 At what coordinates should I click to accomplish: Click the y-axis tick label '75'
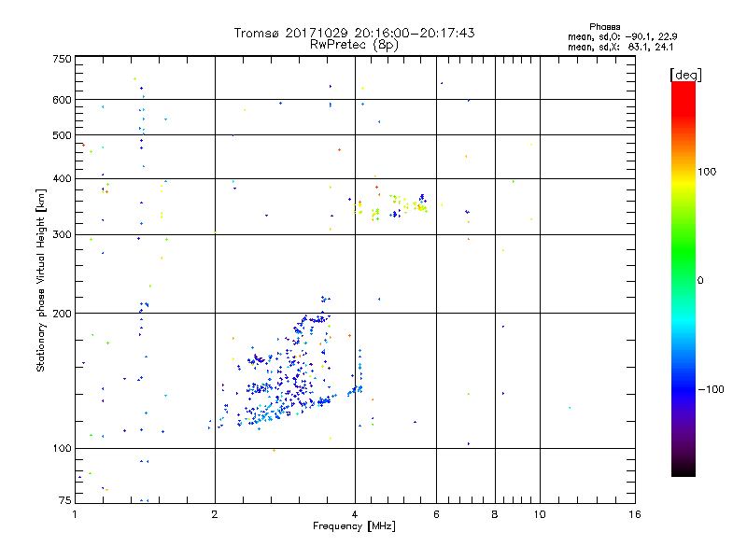[x=65, y=500]
